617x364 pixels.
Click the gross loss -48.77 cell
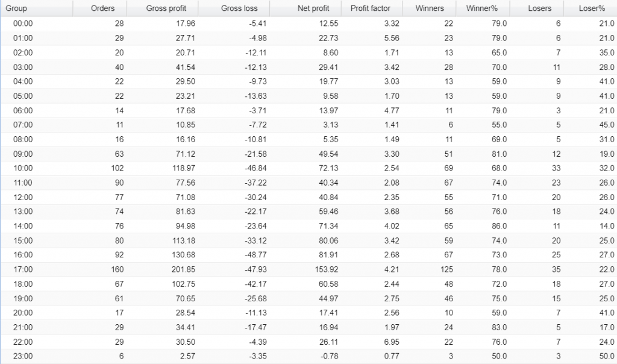coord(254,255)
